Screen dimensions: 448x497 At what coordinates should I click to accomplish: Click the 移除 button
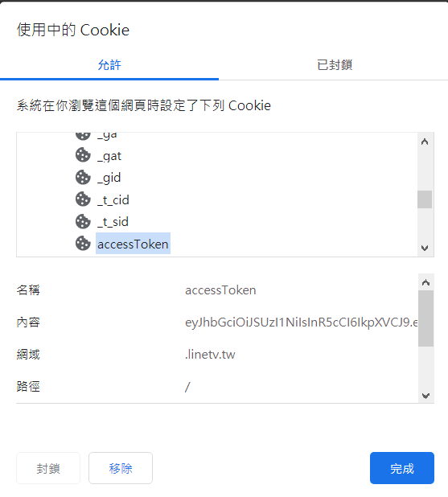[121, 468]
